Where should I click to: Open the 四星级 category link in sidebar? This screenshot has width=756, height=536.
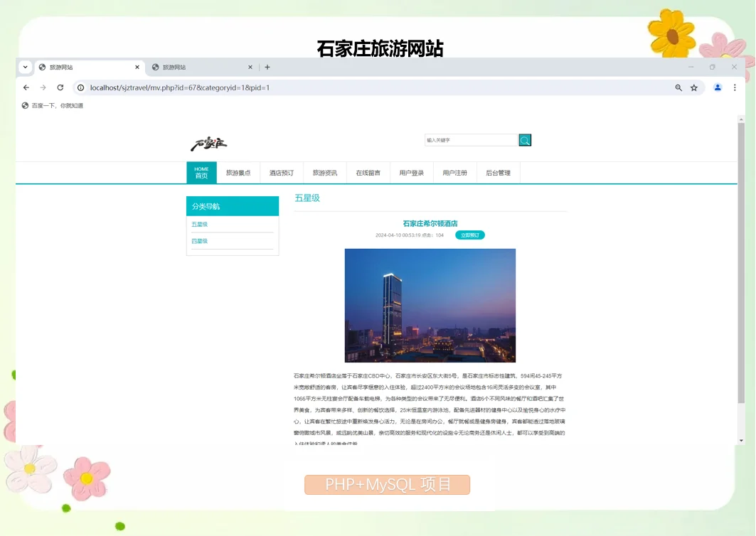(x=198, y=241)
